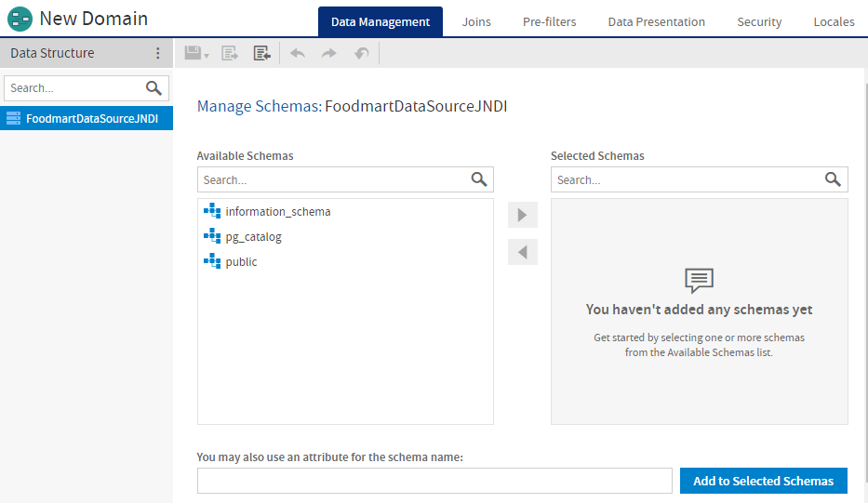Click the Undo toolbar icon
This screenshot has height=503, width=868.
[x=298, y=53]
